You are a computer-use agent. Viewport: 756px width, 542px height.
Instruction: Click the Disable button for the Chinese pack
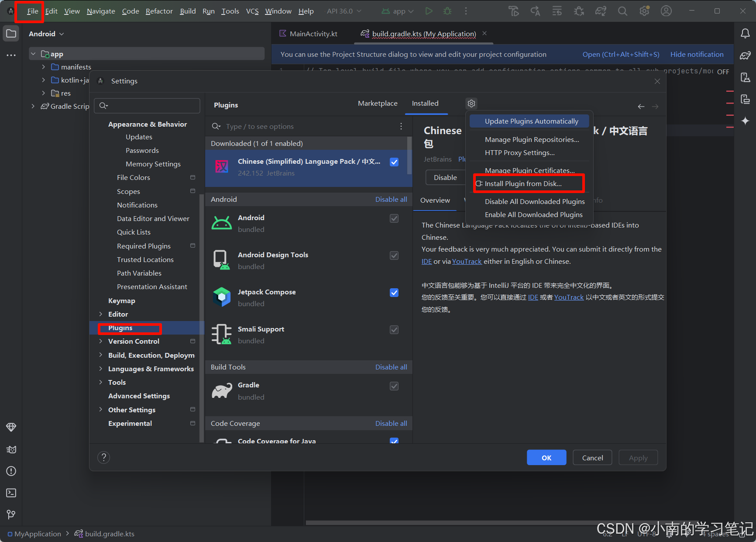pos(445,177)
